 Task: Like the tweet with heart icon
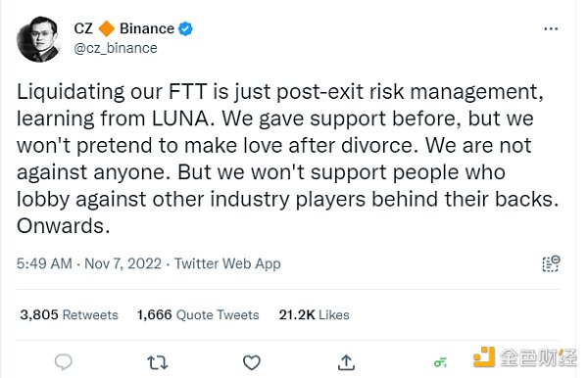coord(252,362)
